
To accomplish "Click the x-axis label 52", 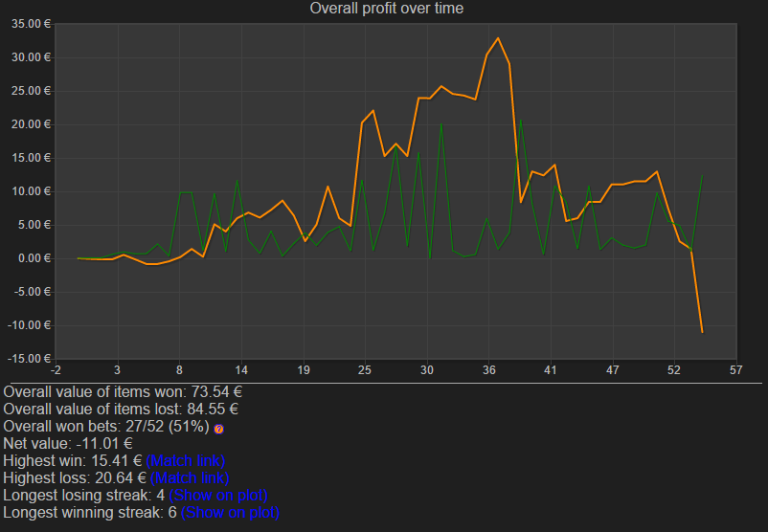I will pyautogui.click(x=674, y=370).
